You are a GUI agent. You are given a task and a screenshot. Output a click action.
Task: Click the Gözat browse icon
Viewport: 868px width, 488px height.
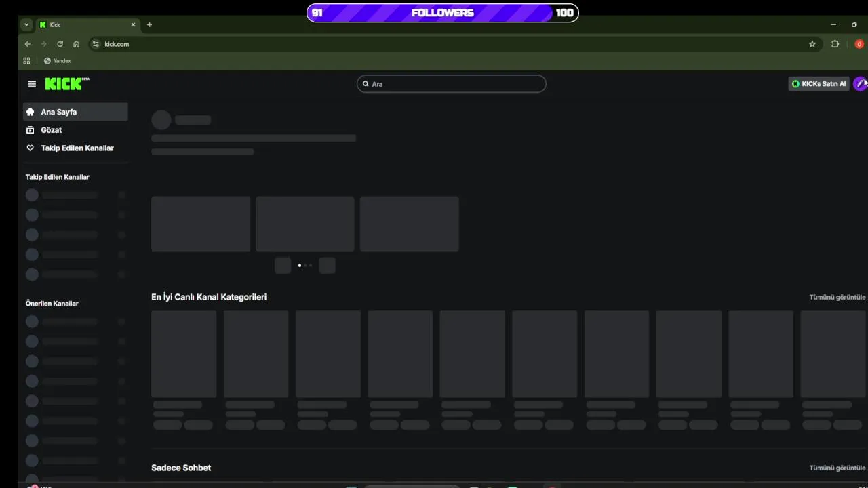click(30, 130)
